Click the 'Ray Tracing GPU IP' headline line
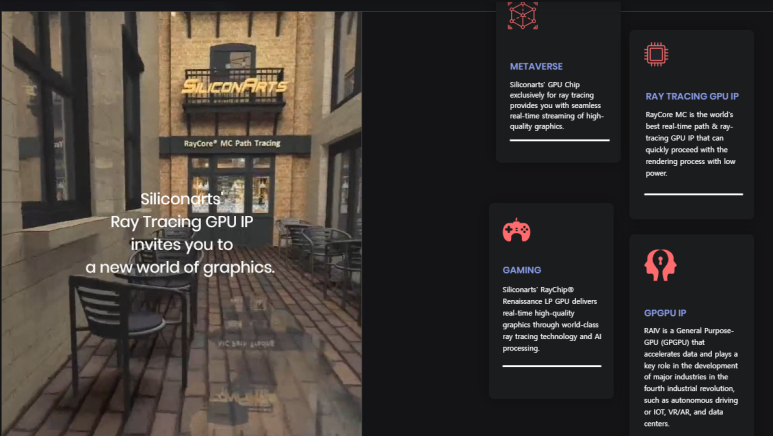 tap(182, 222)
